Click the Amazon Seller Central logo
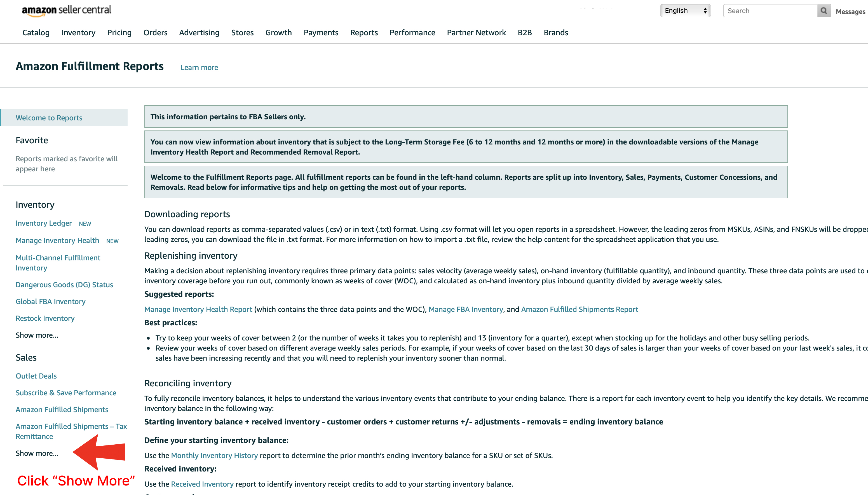The image size is (868, 495). tap(67, 11)
